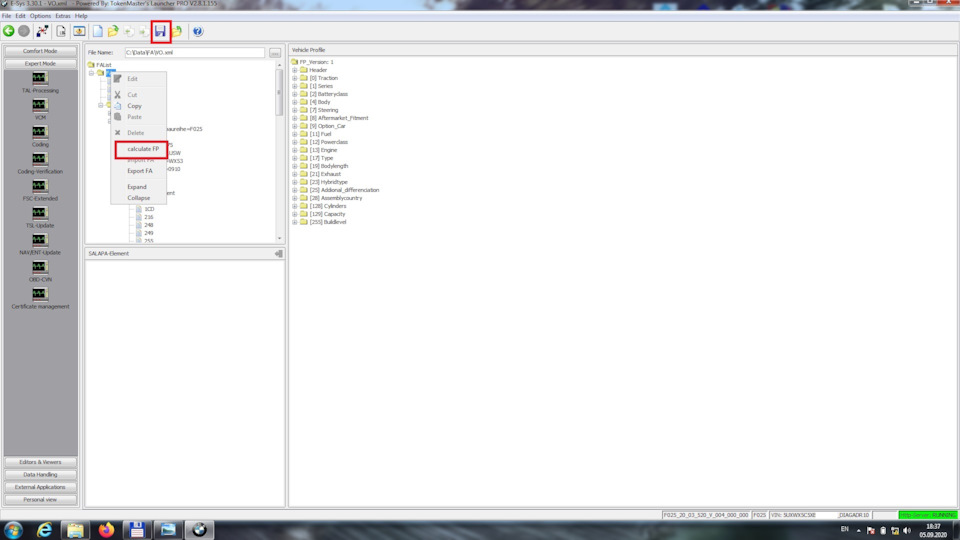Select the FAList root node
Viewport: 960px width, 540px height.
[103, 65]
